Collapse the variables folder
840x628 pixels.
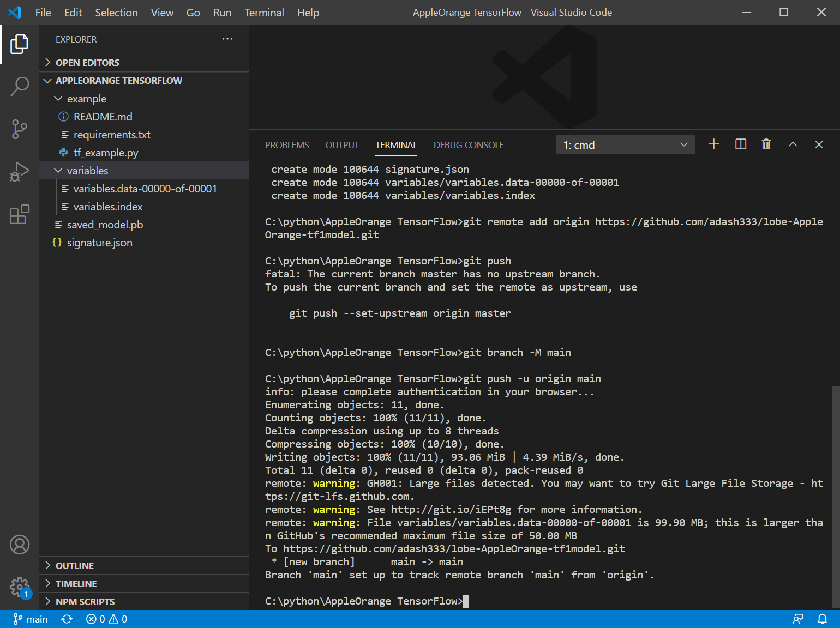[x=144, y=171]
